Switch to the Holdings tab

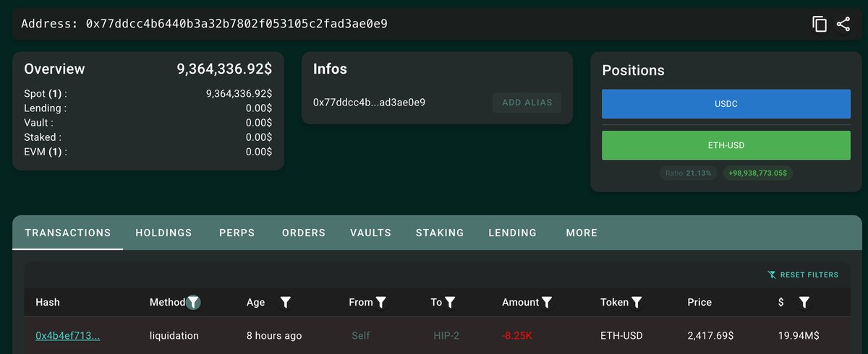pyautogui.click(x=163, y=233)
